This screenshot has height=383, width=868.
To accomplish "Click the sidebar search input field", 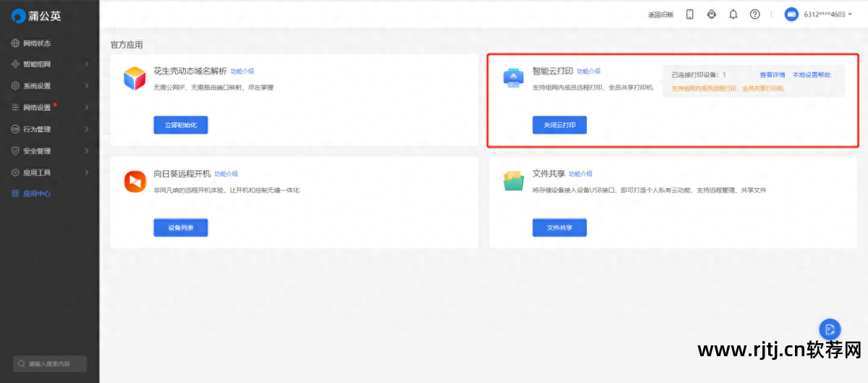I will [51, 363].
